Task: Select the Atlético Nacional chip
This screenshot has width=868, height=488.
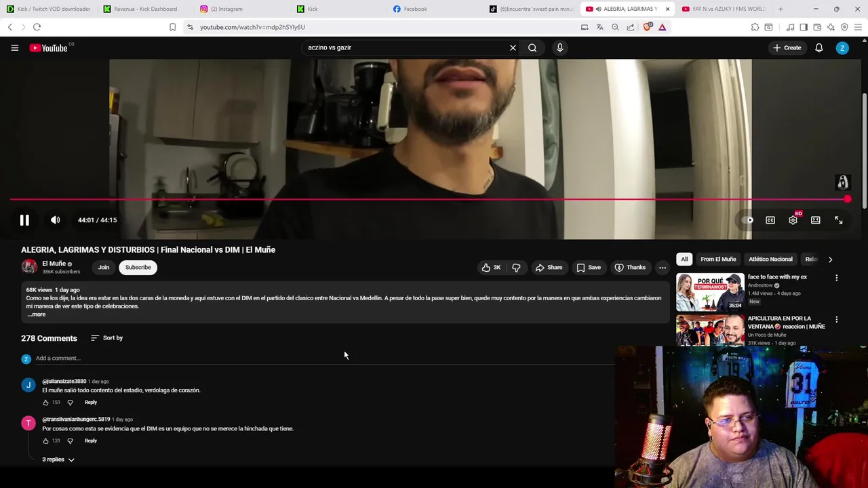Action: pyautogui.click(x=770, y=259)
